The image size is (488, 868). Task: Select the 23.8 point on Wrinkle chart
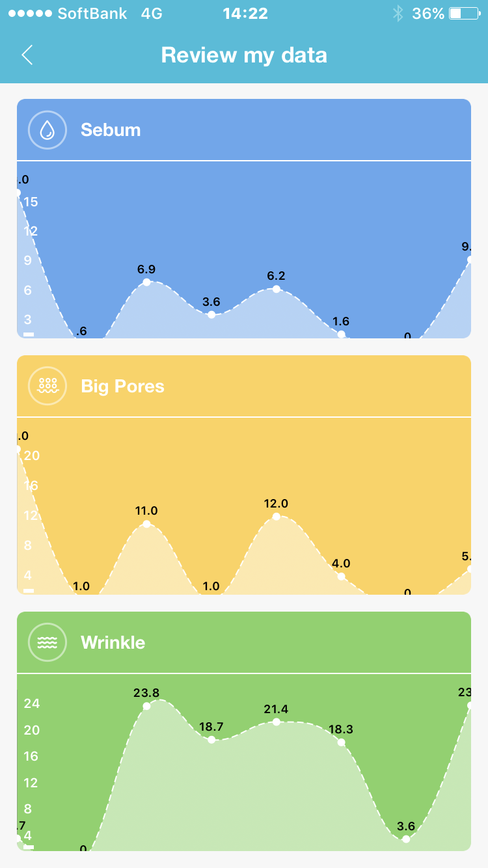coord(146,706)
